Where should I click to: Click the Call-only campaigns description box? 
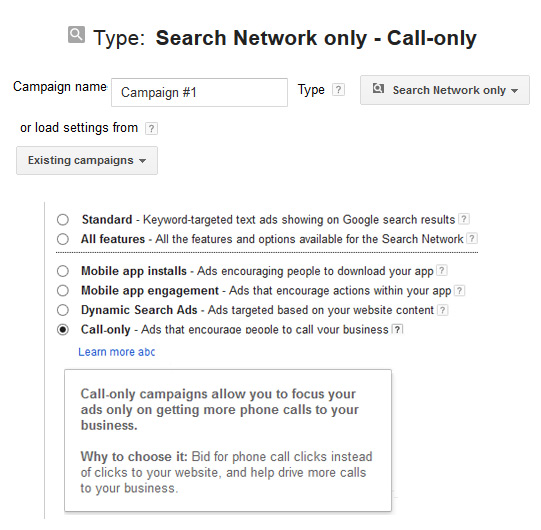point(228,440)
